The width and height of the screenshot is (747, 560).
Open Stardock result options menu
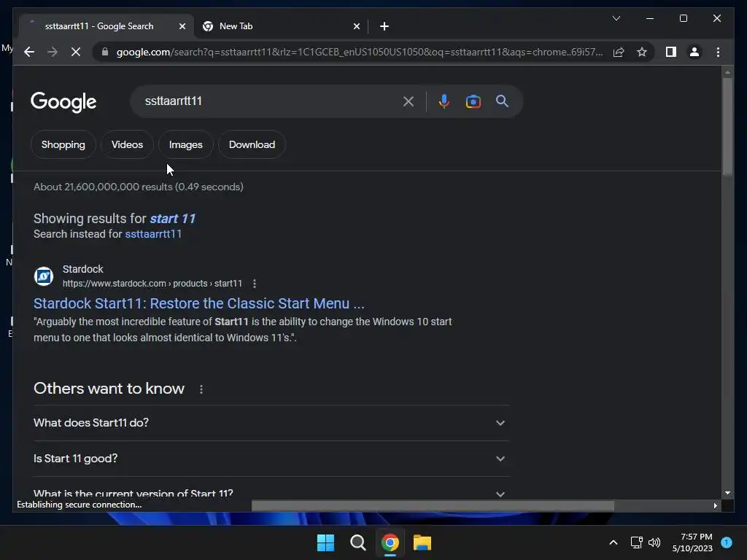(255, 284)
